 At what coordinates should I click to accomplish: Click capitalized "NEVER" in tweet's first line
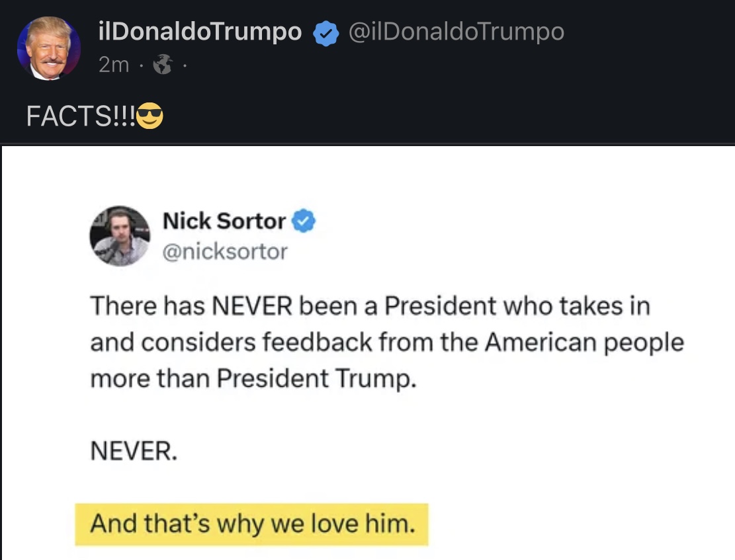click(253, 305)
